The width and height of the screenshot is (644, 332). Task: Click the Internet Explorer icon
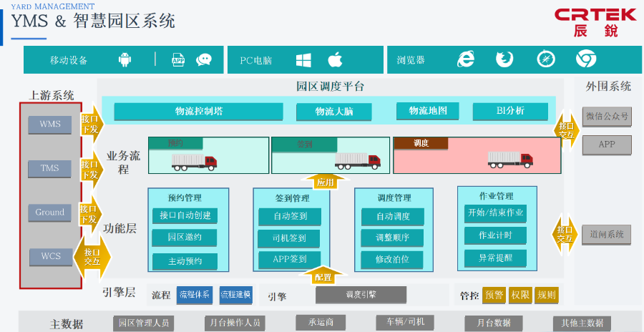tap(465, 59)
